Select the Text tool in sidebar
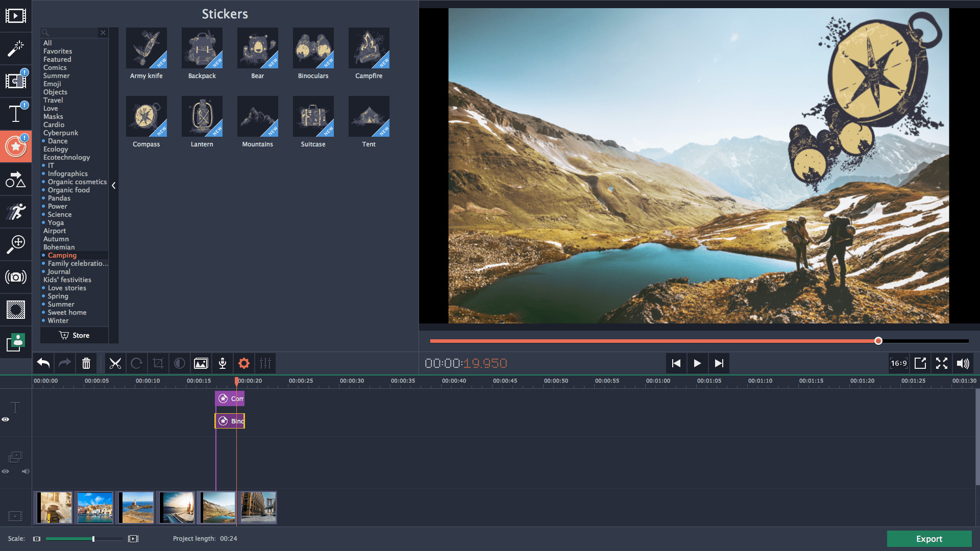 (x=15, y=113)
